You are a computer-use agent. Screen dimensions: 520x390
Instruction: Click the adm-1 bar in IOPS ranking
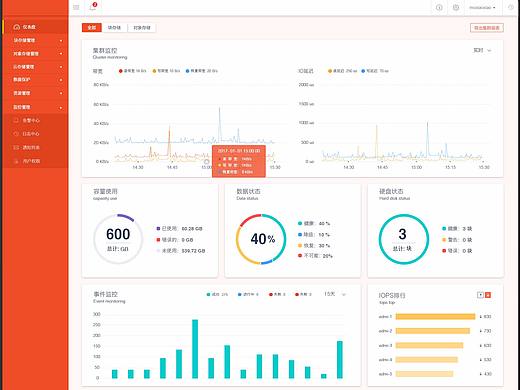(435, 316)
